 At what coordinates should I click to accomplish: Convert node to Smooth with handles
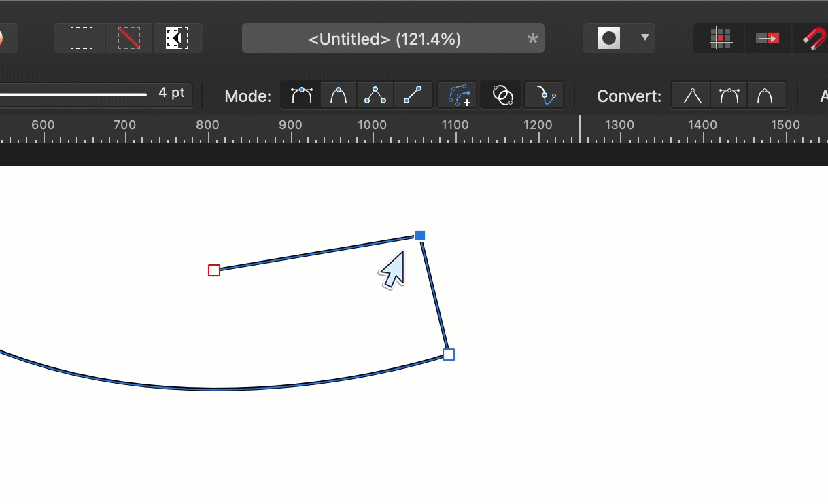tap(729, 96)
